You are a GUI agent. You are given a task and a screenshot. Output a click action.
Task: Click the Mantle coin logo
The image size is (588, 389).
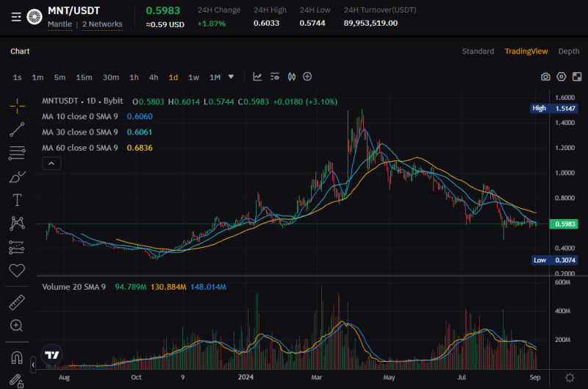pos(35,17)
